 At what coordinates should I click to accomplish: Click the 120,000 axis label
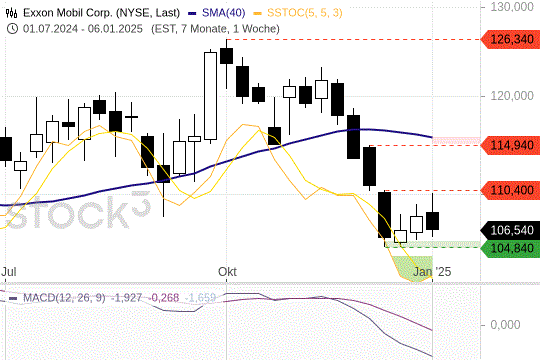(x=512, y=96)
